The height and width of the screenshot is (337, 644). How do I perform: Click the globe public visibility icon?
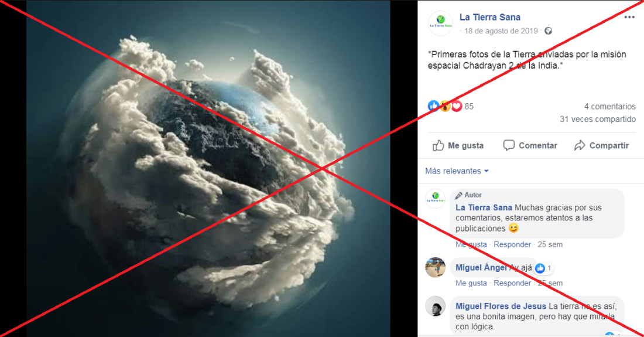[x=549, y=31]
